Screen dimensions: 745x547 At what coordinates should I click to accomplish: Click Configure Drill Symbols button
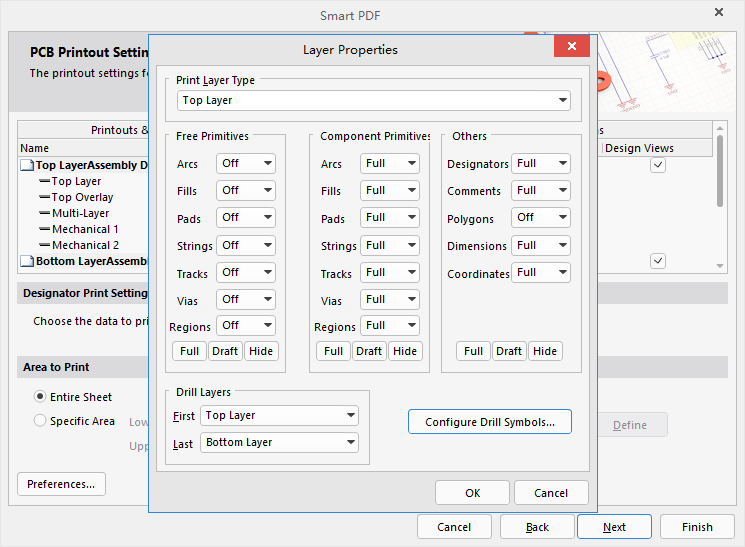pos(489,422)
